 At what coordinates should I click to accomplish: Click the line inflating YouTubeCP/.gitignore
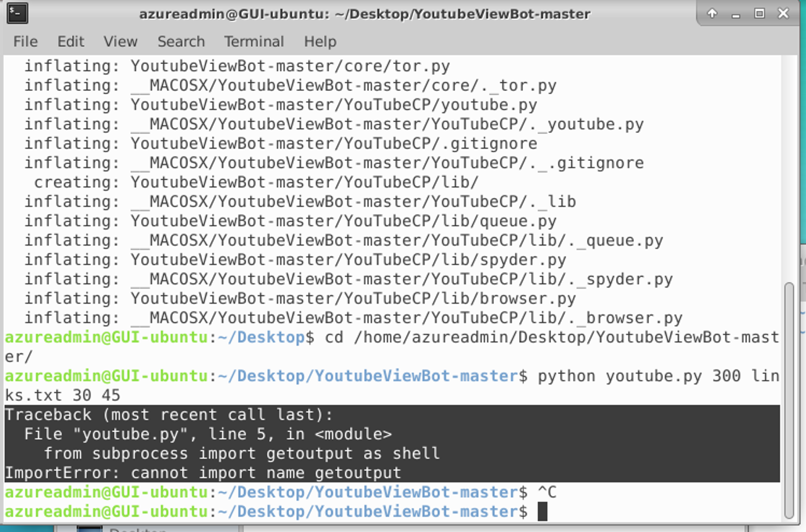click(x=281, y=143)
